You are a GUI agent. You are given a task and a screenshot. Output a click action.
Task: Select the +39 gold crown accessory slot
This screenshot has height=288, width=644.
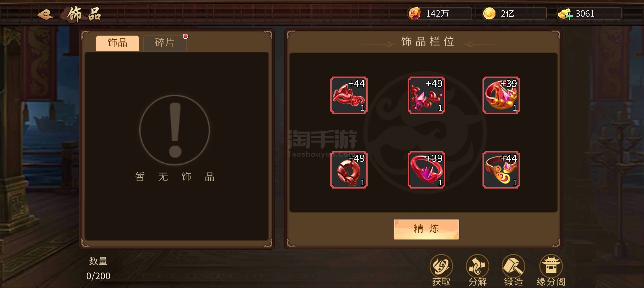pos(501,95)
